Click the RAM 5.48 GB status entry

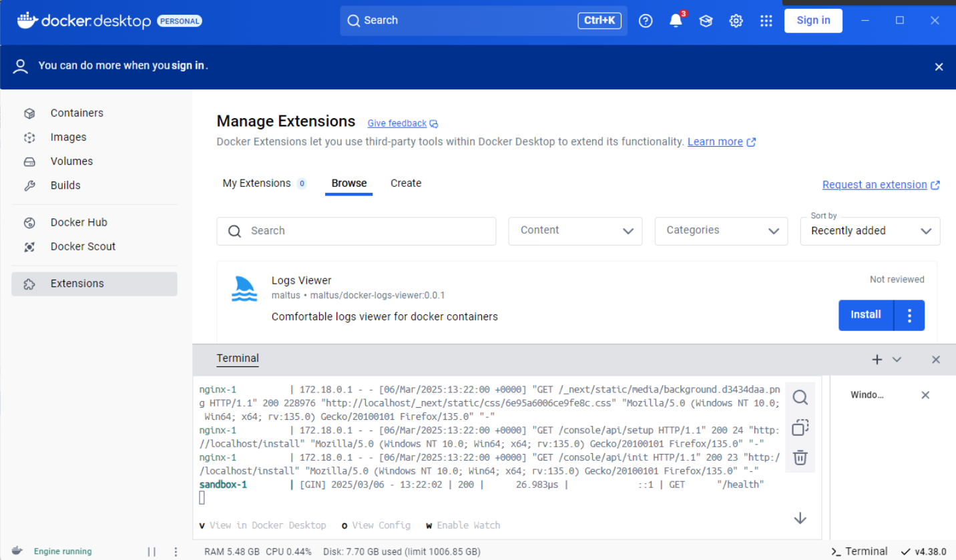(x=232, y=552)
